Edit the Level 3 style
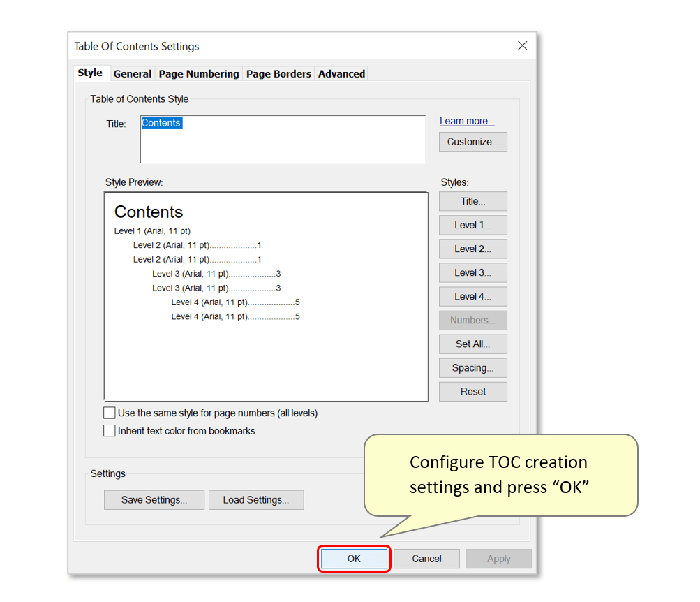This screenshot has height=602, width=700. point(472,273)
